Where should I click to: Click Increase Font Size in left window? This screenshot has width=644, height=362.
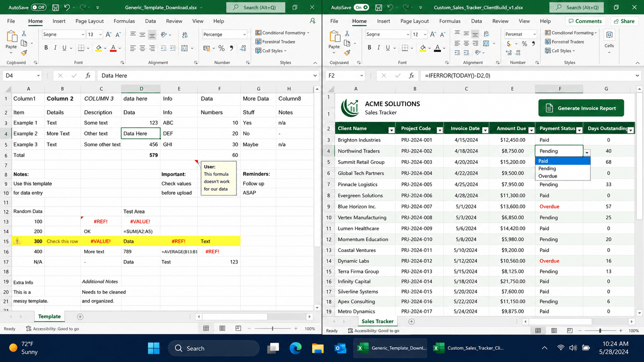(109, 35)
